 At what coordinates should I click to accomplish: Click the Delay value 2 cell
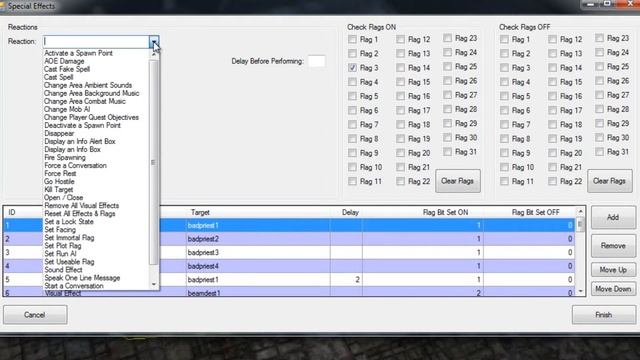346,280
